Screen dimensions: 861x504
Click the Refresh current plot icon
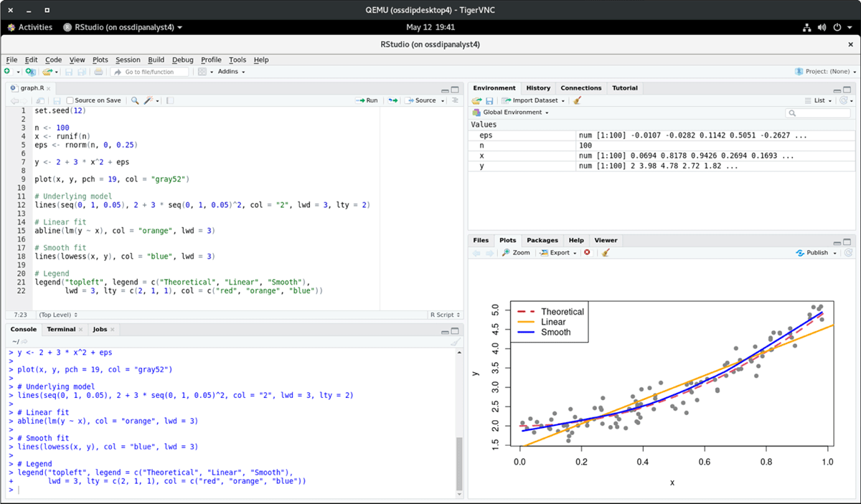coord(848,253)
